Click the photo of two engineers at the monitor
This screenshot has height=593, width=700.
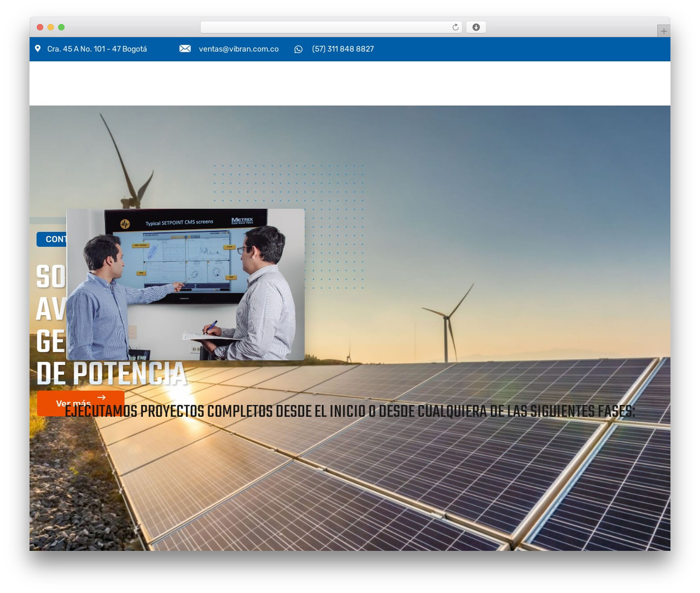click(185, 284)
